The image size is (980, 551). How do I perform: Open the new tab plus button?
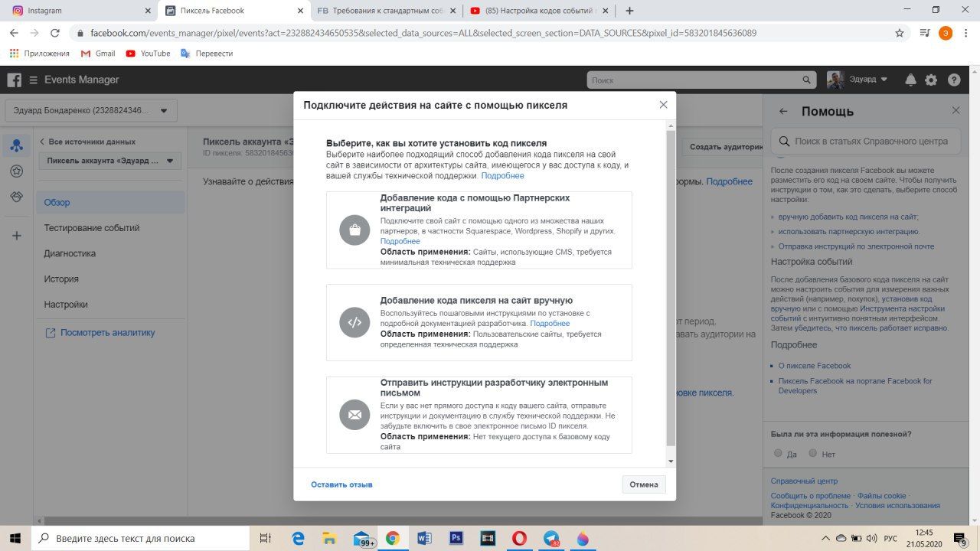pos(629,11)
